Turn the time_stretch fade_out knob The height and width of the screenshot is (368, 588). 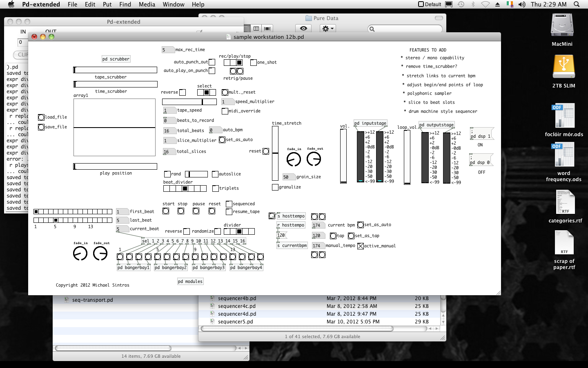(x=314, y=159)
